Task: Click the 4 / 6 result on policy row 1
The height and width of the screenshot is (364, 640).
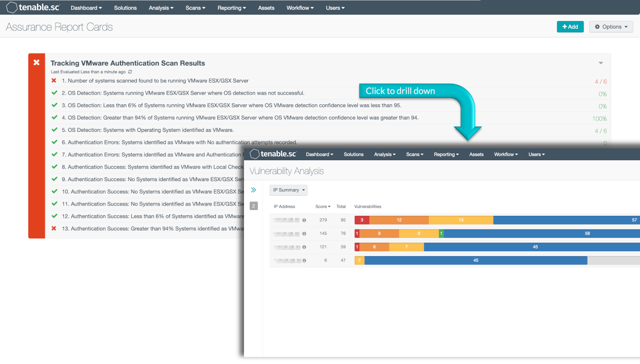Action: [x=601, y=82]
